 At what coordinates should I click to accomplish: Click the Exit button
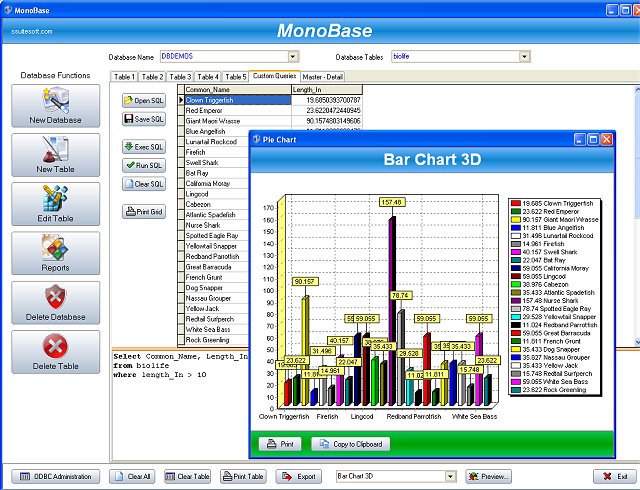point(616,476)
